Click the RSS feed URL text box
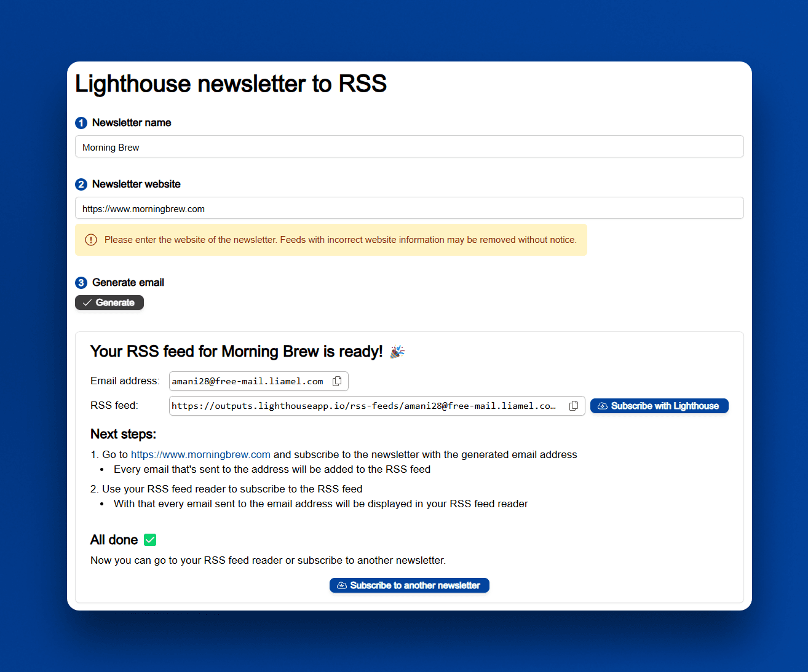 [364, 406]
